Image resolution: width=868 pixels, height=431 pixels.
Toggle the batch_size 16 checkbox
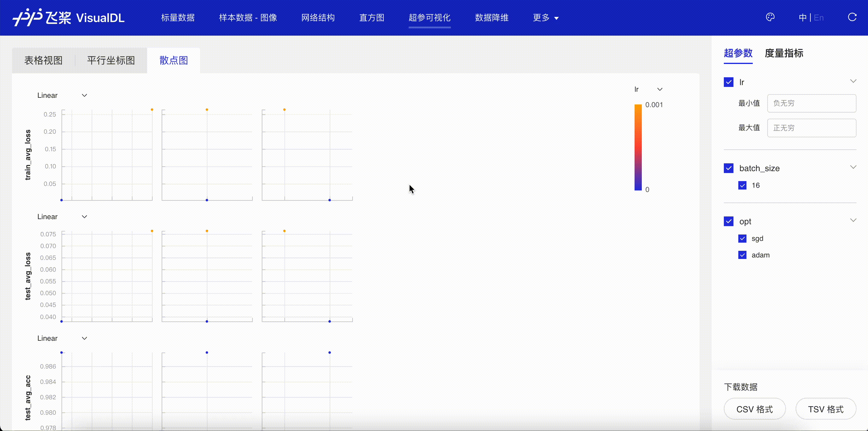coord(742,185)
